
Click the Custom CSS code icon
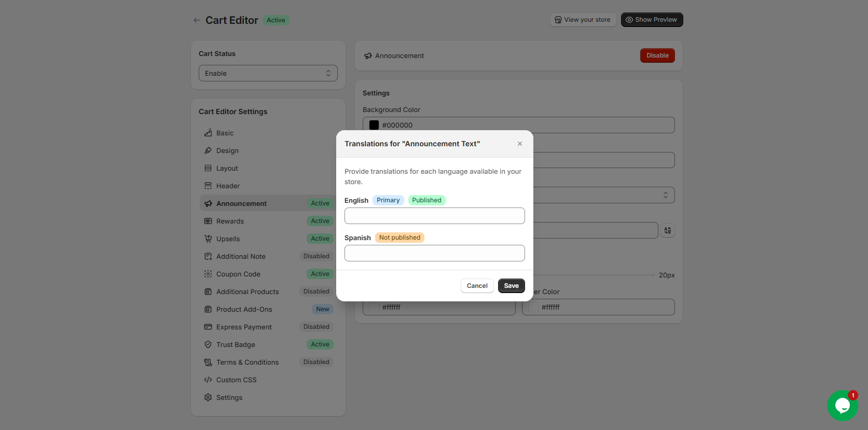(x=208, y=380)
